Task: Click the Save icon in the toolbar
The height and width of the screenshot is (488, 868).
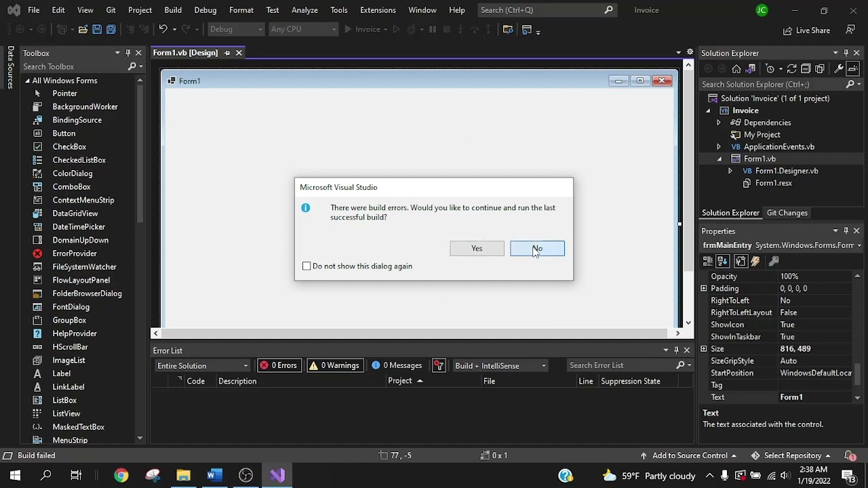Action: point(97,30)
